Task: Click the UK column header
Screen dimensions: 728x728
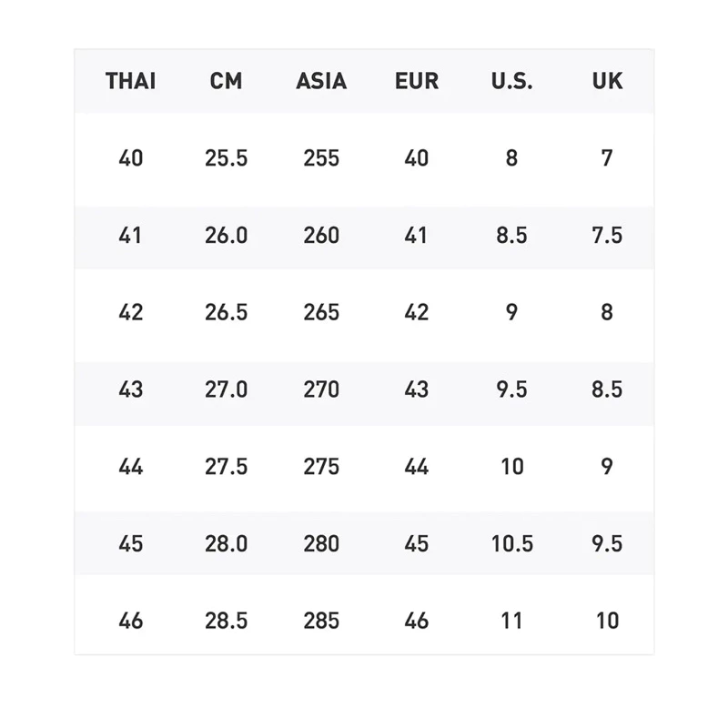Action: coord(607,81)
